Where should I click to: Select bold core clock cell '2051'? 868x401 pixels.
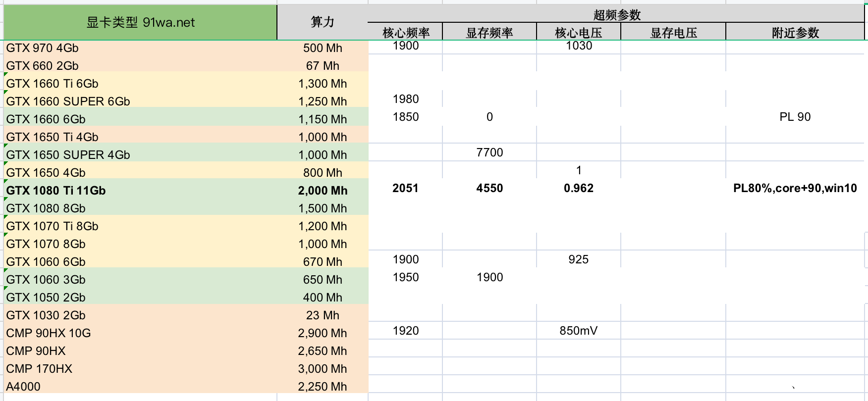pos(405,188)
